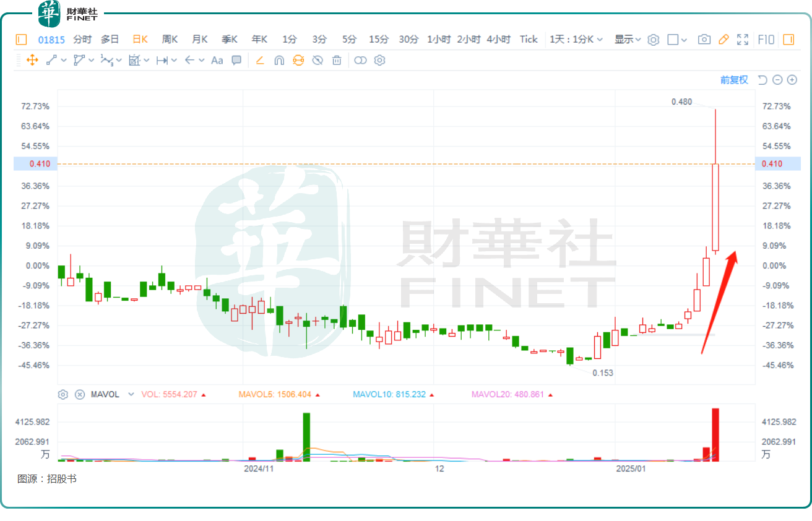Select the 15分 interval
Image resolution: width=812 pixels, height=521 pixels.
[x=379, y=40]
